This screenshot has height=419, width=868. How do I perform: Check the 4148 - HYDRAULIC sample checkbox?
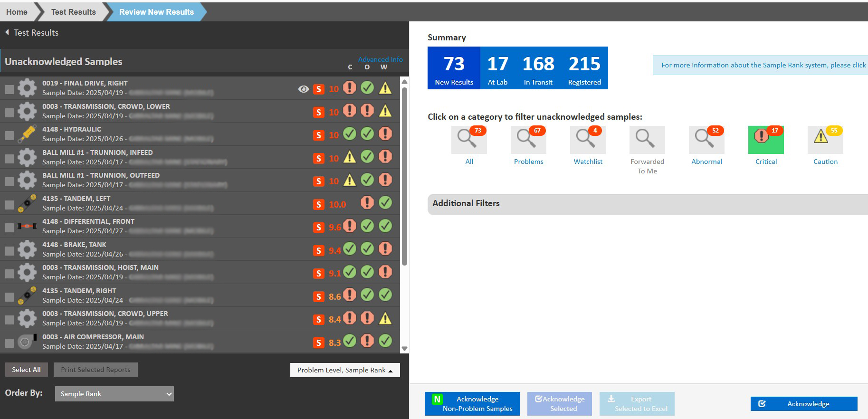(x=9, y=135)
